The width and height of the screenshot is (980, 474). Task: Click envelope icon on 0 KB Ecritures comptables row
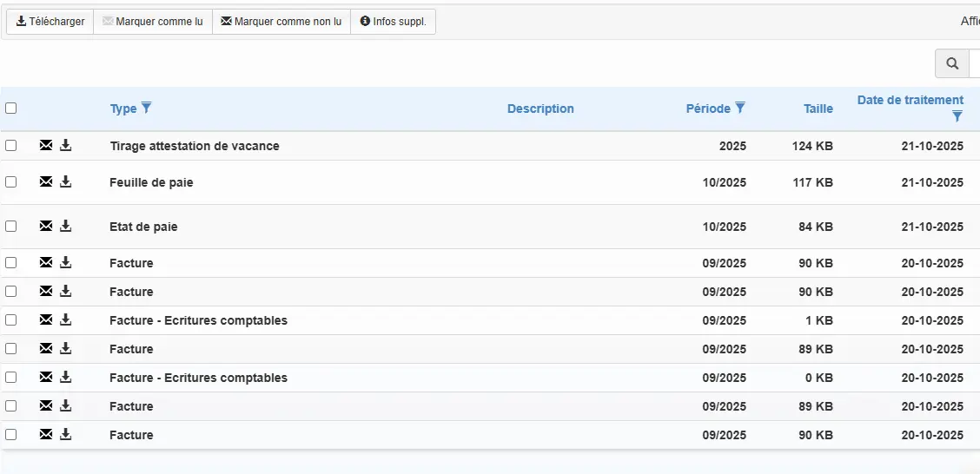pos(46,378)
